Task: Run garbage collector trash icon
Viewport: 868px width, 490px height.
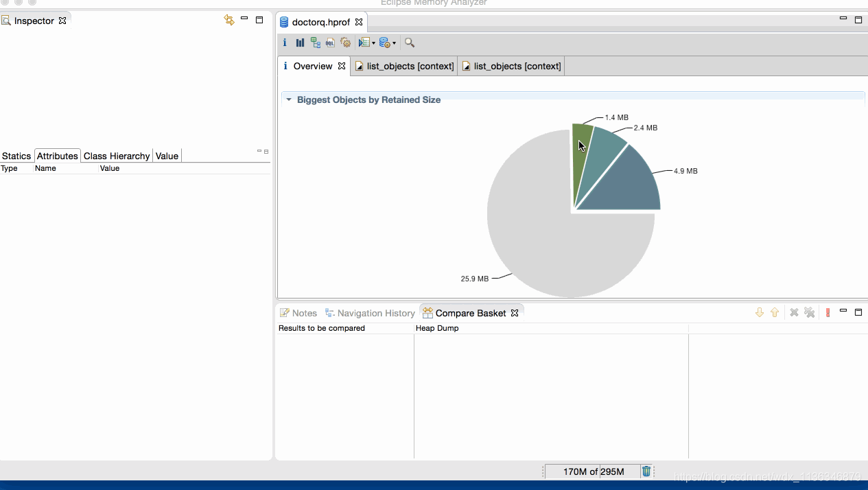Action: (x=646, y=471)
